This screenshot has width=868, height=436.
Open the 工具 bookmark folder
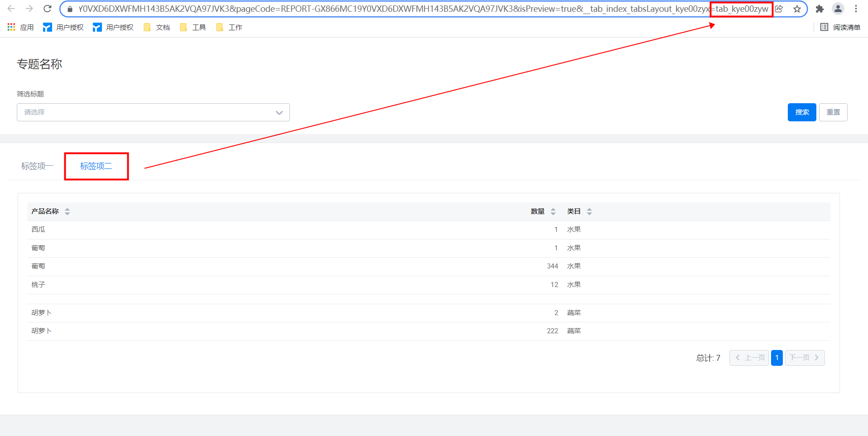pos(193,28)
